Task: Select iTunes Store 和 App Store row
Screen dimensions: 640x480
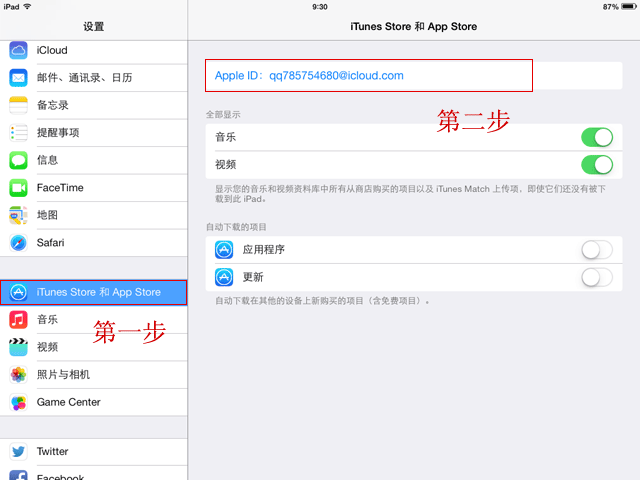Action: click(93, 292)
